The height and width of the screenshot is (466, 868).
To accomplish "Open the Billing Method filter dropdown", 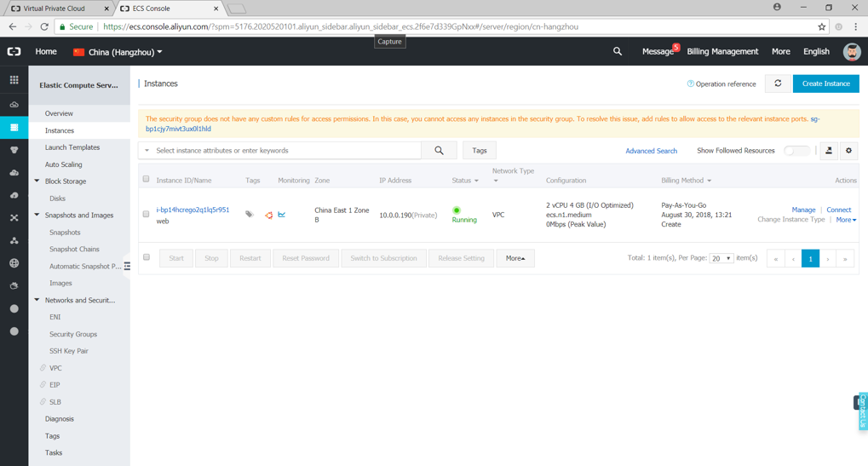I will (x=709, y=181).
